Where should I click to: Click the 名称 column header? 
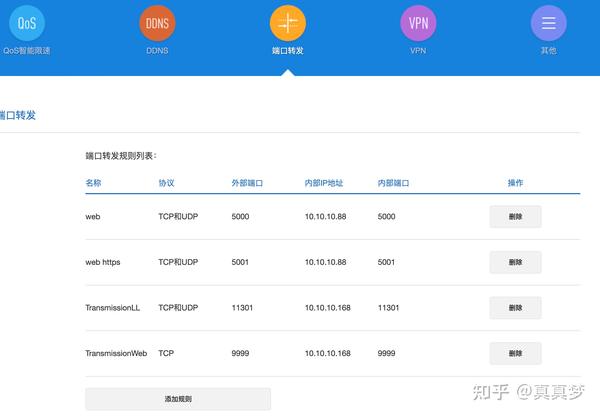pos(93,183)
